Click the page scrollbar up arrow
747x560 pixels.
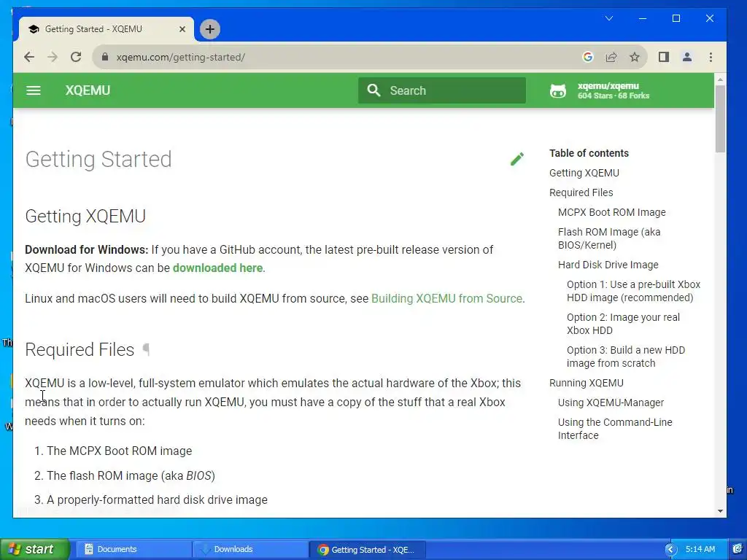(720, 79)
